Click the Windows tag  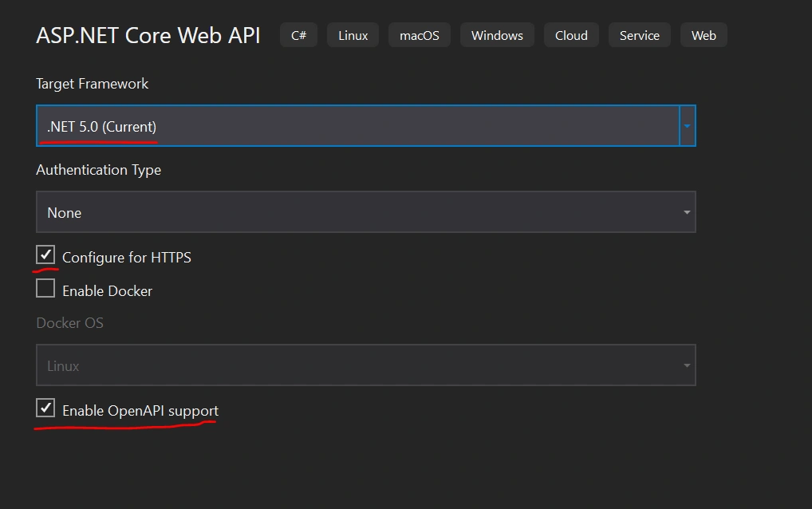[497, 35]
